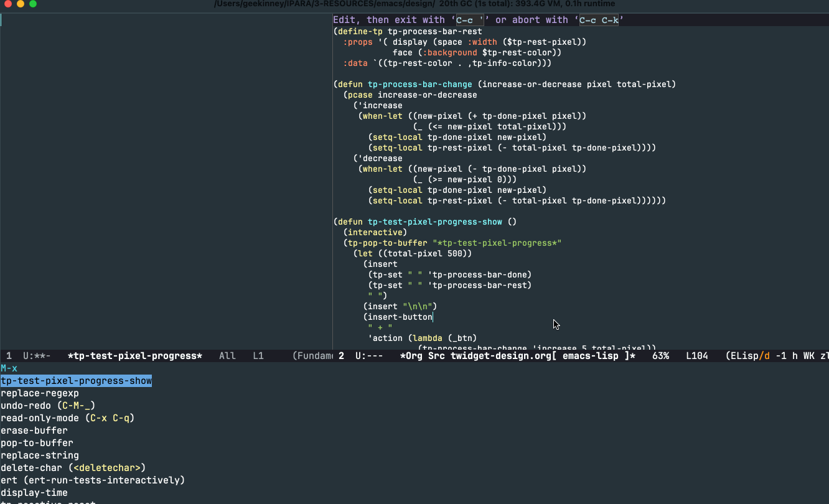Click the All position indicator in left mode line

228,355
